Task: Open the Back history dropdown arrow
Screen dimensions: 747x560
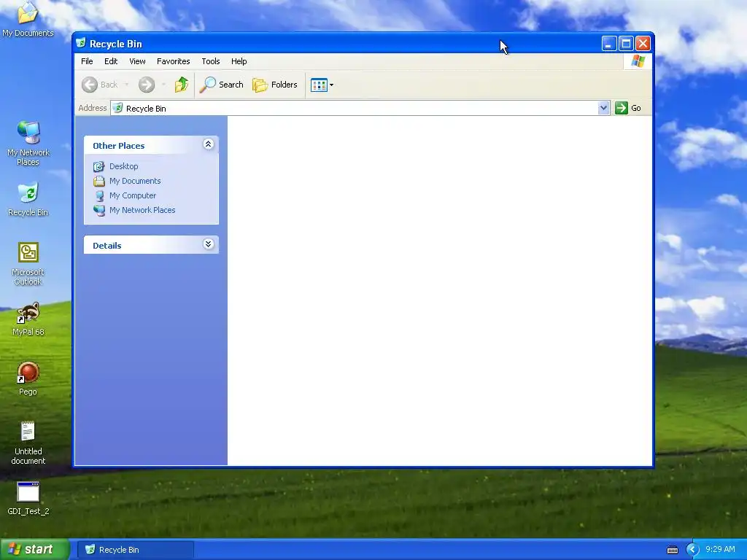Action: tap(127, 85)
